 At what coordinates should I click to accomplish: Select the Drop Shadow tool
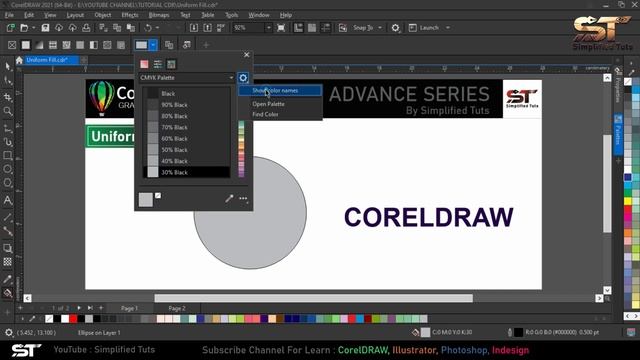[8, 248]
